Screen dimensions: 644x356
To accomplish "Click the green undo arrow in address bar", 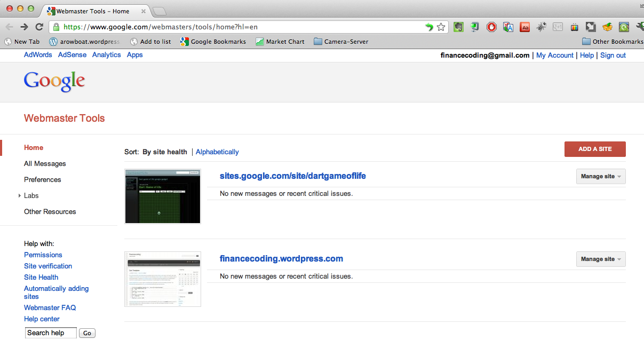I will (429, 27).
